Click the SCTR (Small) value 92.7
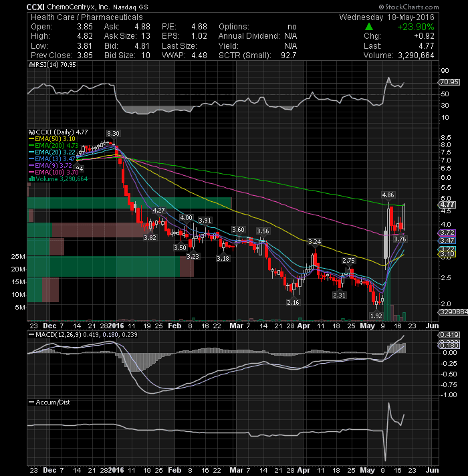Screen dimensions: 468x476 (288, 55)
